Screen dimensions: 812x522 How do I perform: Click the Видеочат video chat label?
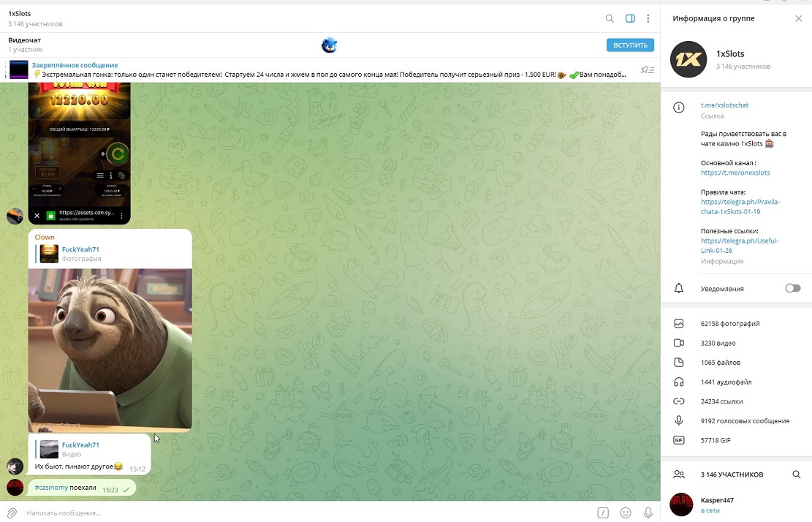pos(24,40)
